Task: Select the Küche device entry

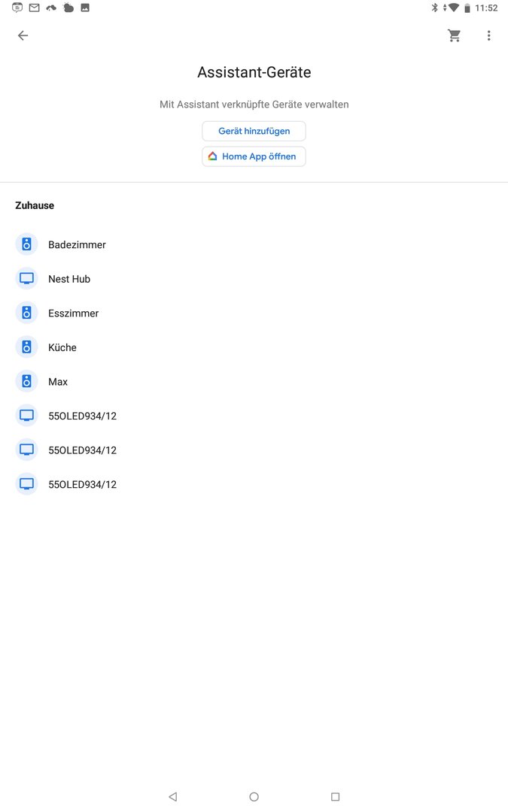Action: pyautogui.click(x=254, y=347)
